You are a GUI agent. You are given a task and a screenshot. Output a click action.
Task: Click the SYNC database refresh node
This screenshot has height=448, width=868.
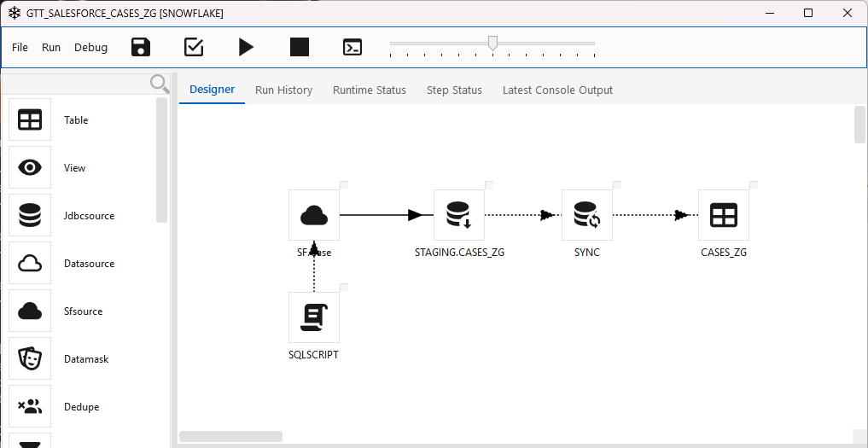click(x=587, y=215)
